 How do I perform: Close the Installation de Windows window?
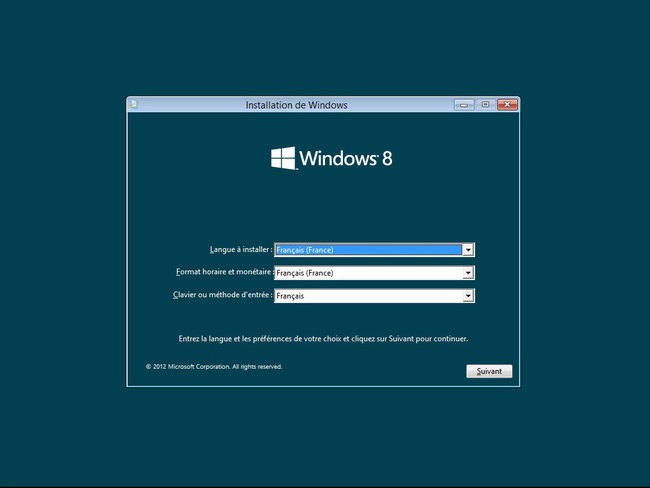(x=507, y=104)
